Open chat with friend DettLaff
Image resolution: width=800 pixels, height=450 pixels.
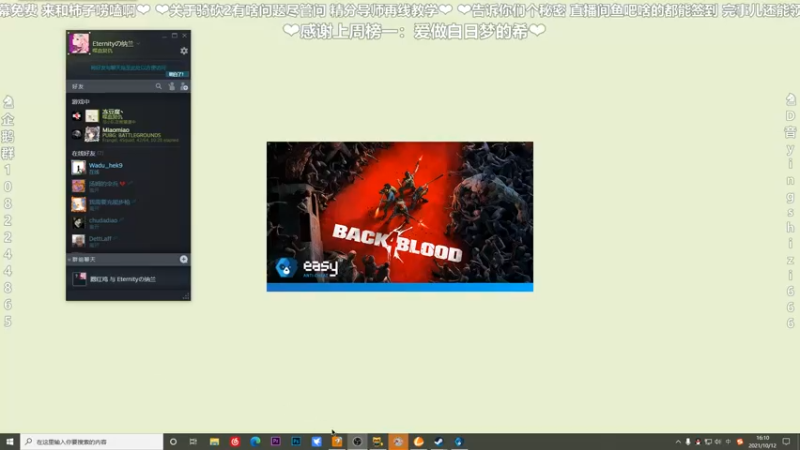[128, 240]
